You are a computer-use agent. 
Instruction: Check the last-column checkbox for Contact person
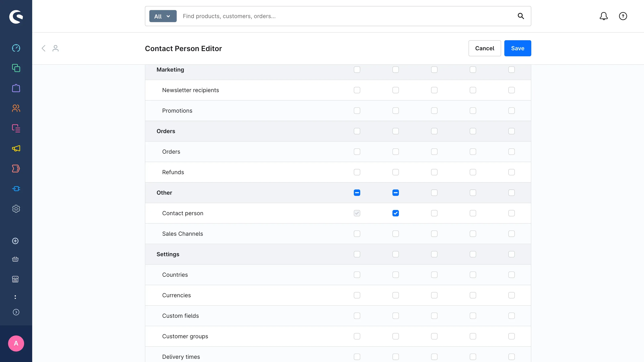(511, 213)
